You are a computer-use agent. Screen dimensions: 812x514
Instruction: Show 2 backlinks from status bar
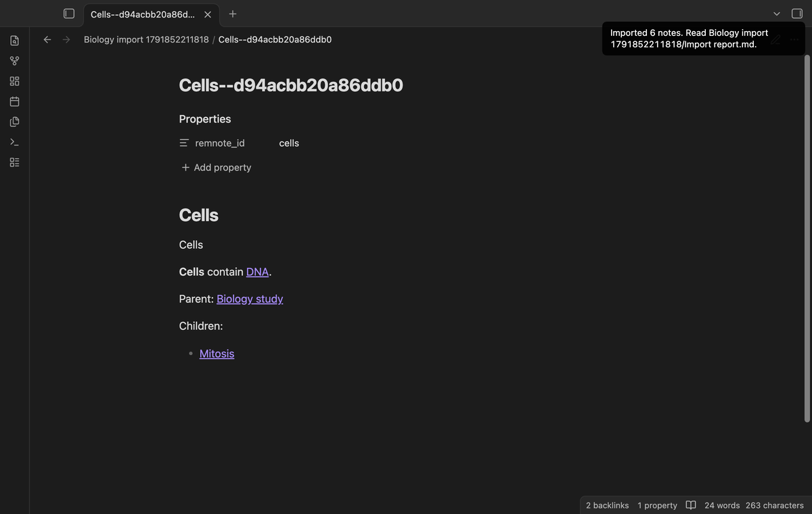607,505
